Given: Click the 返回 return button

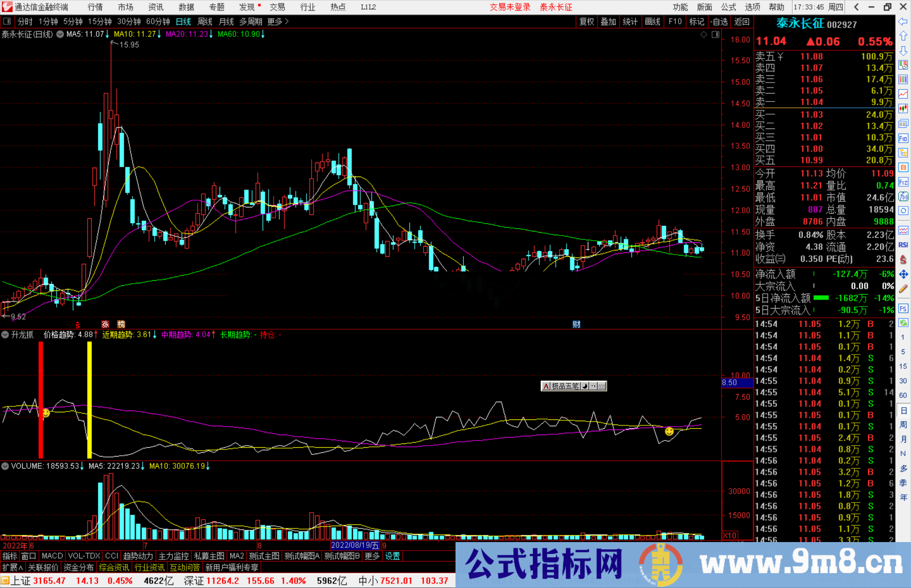Looking at the screenshot, I should pyautogui.click(x=742, y=21).
